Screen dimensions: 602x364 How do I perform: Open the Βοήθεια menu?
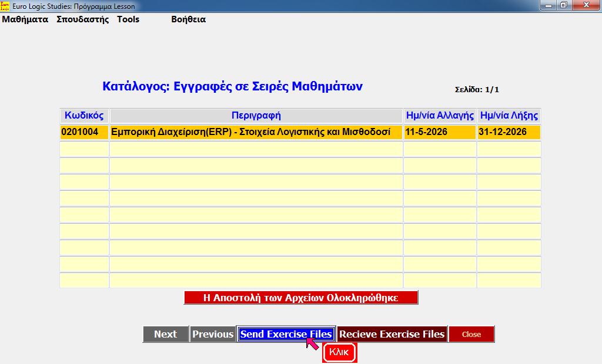[x=188, y=19]
